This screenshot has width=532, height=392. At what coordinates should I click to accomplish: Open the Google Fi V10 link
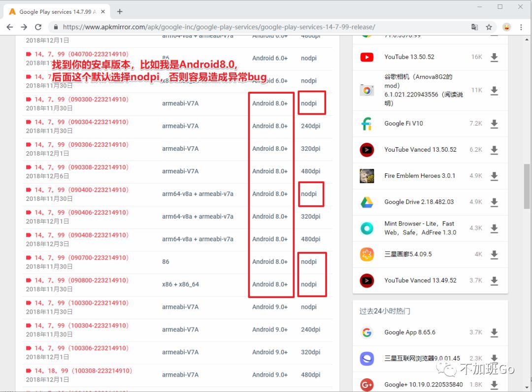[x=403, y=124]
